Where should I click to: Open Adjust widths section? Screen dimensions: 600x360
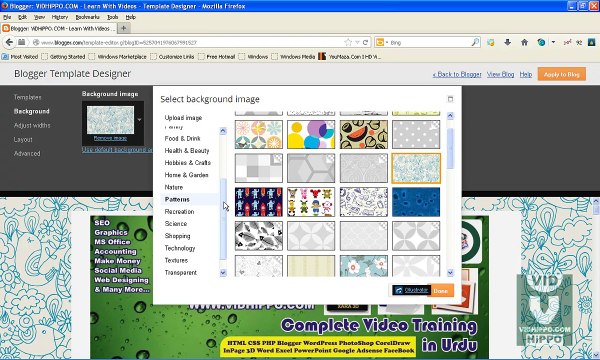pos(32,125)
